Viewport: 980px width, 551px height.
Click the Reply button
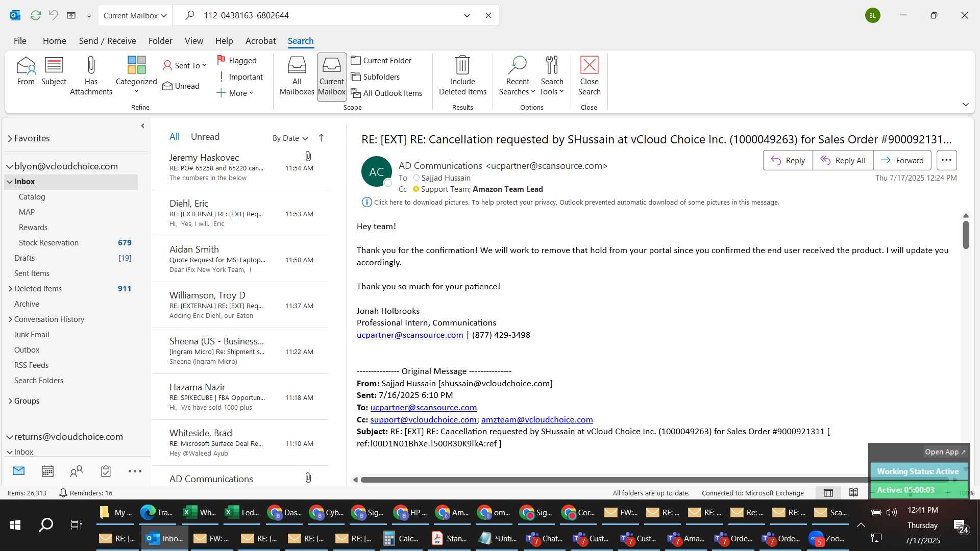click(788, 160)
